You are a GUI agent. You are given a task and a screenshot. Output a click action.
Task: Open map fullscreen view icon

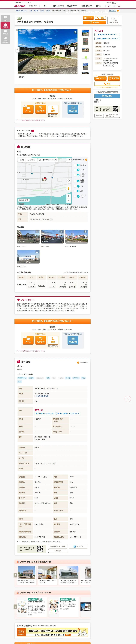point(68,160)
